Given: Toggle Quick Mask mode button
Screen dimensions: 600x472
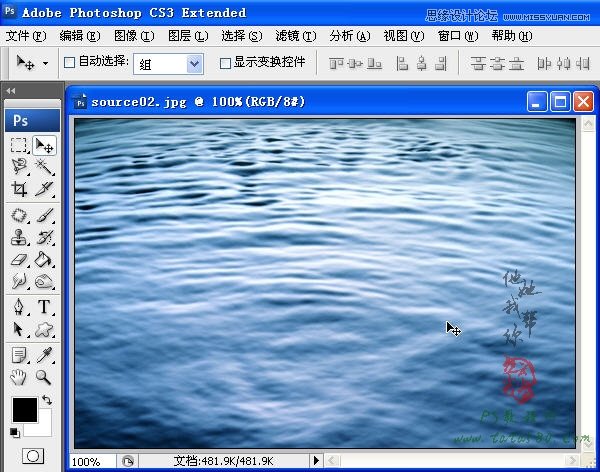Looking at the screenshot, I should (x=32, y=456).
